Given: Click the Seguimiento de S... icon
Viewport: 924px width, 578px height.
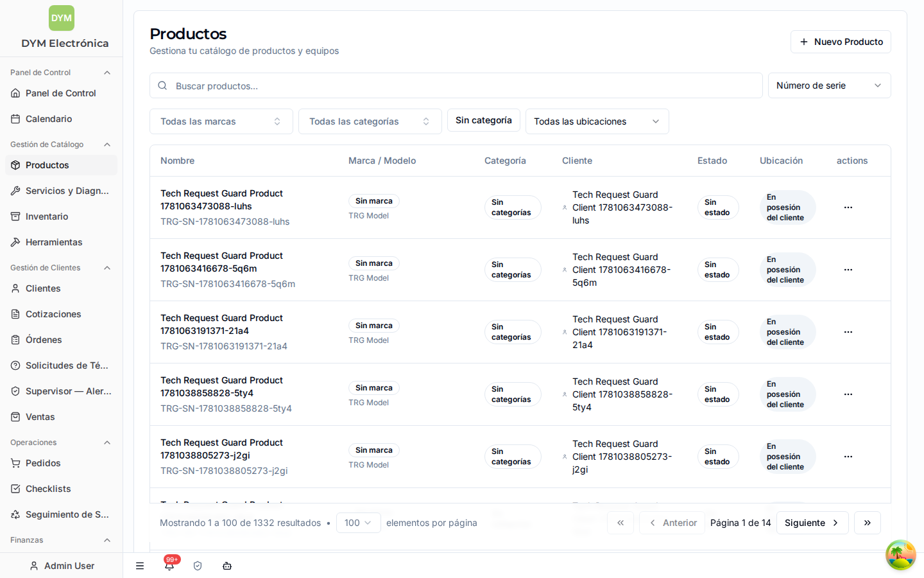Looking at the screenshot, I should click(x=15, y=514).
